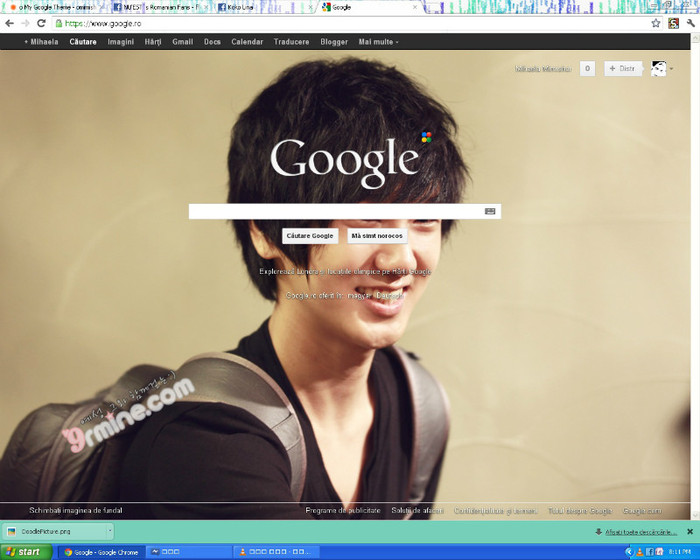The width and height of the screenshot is (700, 560).
Task: Open the Chrome wrench settings menu
Action: (x=689, y=23)
